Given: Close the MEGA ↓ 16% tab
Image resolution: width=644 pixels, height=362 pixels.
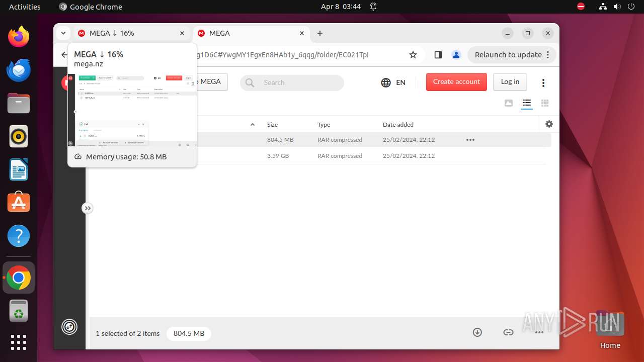Looking at the screenshot, I should point(182,33).
